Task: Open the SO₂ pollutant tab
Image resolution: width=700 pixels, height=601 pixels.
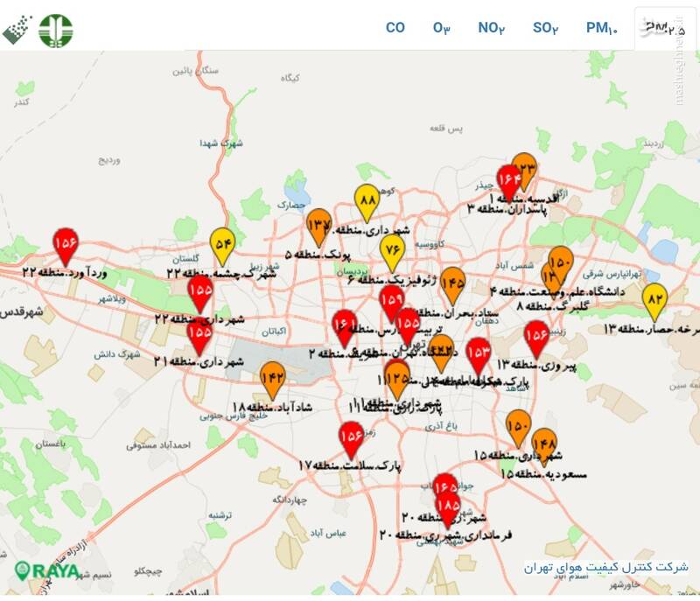Action: point(546,28)
